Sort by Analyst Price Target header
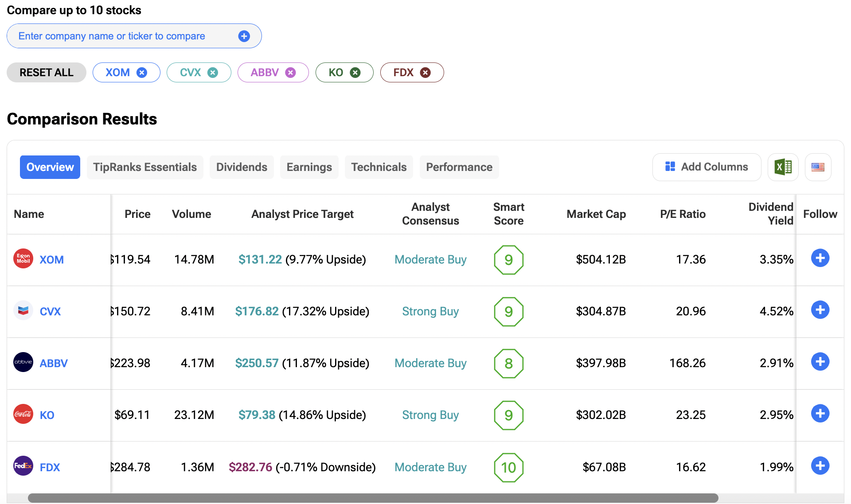 (302, 214)
